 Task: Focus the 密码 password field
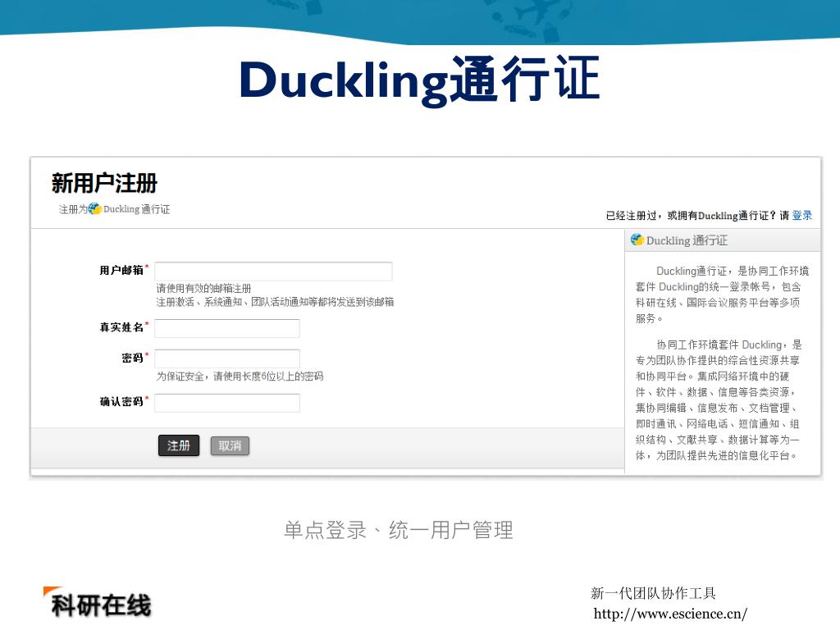tap(227, 358)
